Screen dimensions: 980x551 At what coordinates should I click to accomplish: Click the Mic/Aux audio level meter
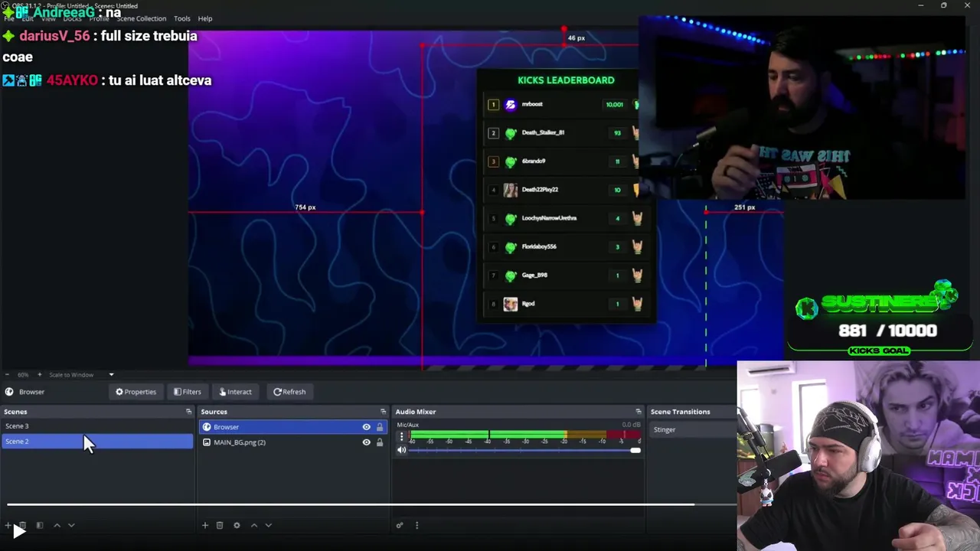[524, 436]
